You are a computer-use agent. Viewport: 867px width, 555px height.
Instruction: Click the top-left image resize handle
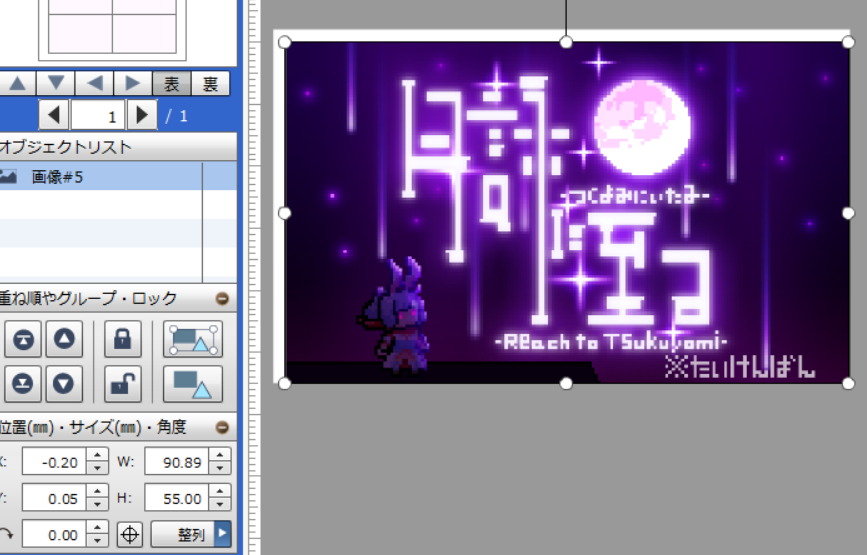[x=284, y=42]
